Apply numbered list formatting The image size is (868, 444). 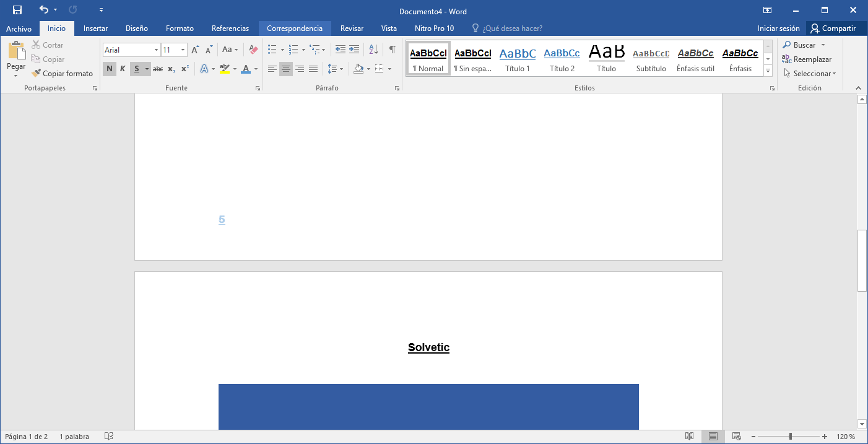point(293,50)
